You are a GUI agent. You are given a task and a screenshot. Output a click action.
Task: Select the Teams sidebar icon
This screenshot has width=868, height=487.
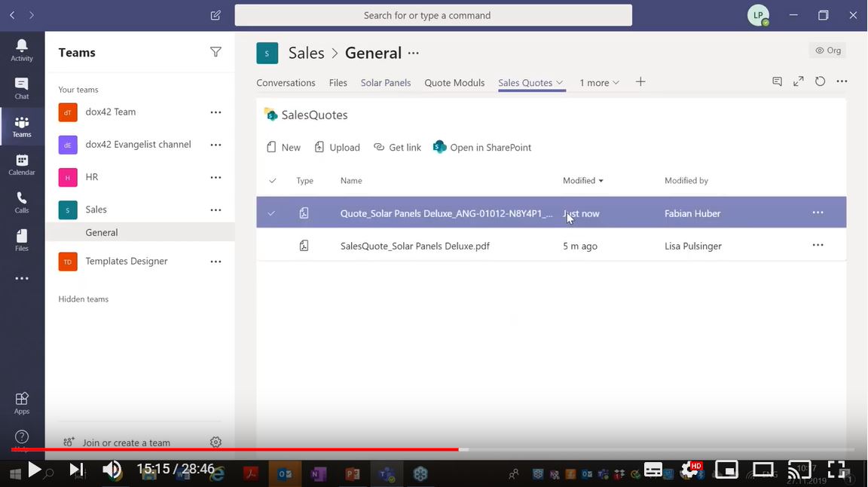point(22,127)
